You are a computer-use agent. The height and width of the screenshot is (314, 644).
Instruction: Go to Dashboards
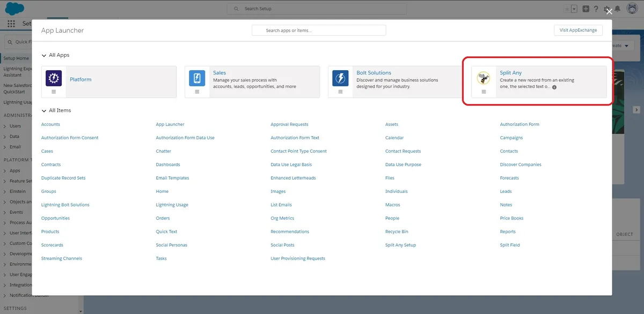168,165
